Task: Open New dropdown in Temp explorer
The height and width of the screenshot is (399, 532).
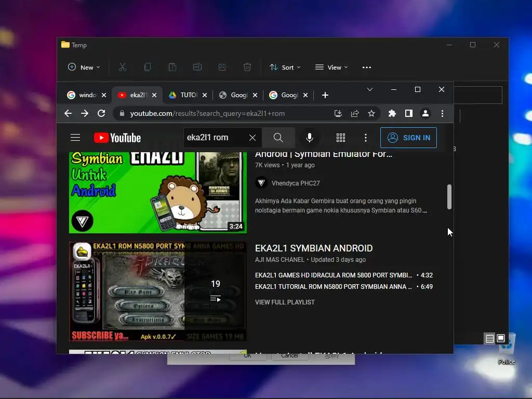Action: coord(84,67)
